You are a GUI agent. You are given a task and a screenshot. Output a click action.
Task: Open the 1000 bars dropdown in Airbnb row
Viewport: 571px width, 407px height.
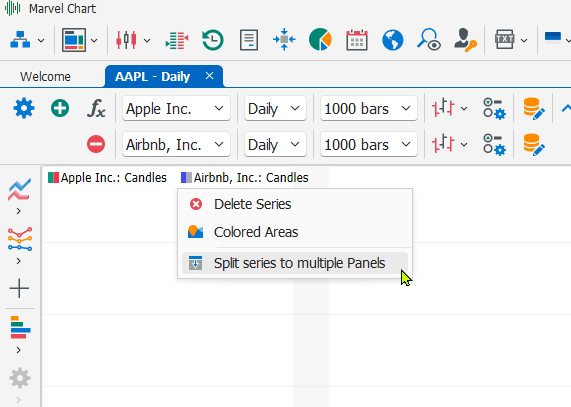(369, 145)
